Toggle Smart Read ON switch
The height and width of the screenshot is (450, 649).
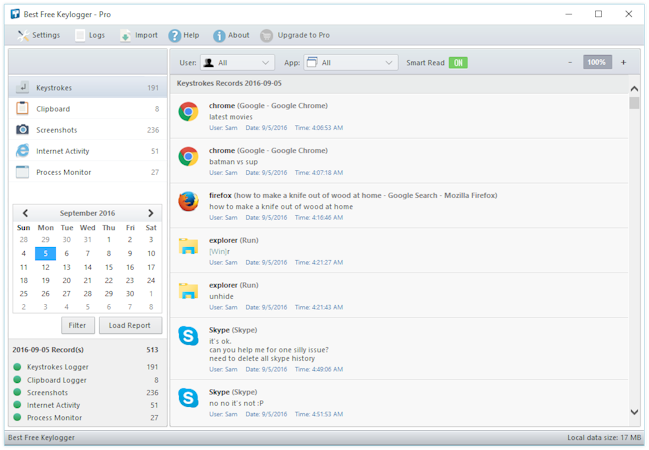(458, 63)
